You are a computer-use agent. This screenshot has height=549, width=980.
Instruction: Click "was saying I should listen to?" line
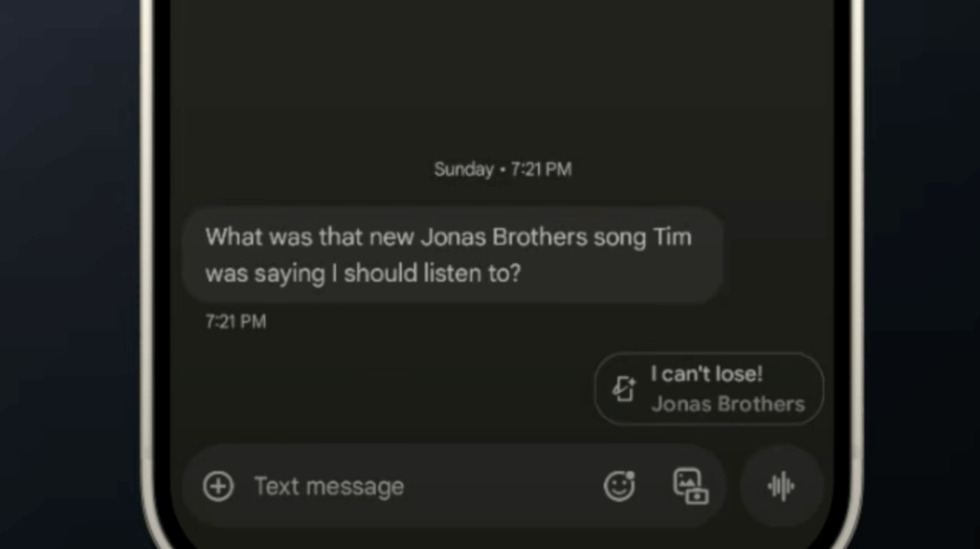pos(363,274)
